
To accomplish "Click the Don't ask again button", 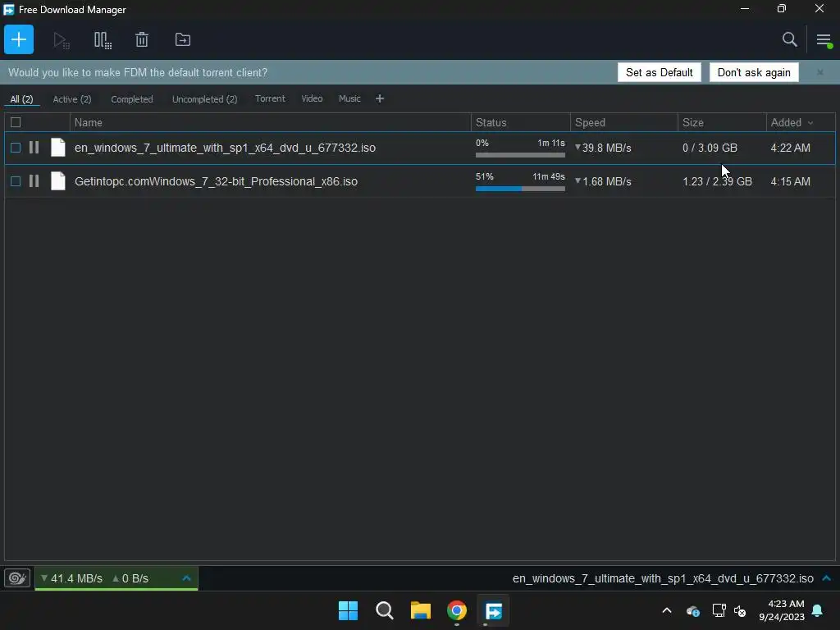I will [754, 72].
